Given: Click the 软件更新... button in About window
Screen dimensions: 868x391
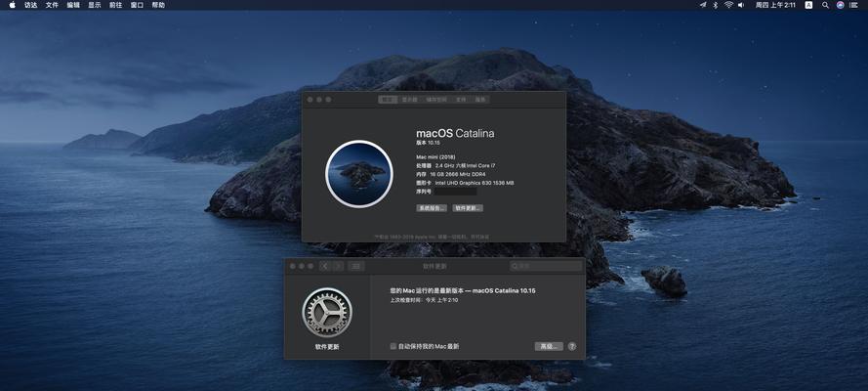Looking at the screenshot, I should point(468,208).
